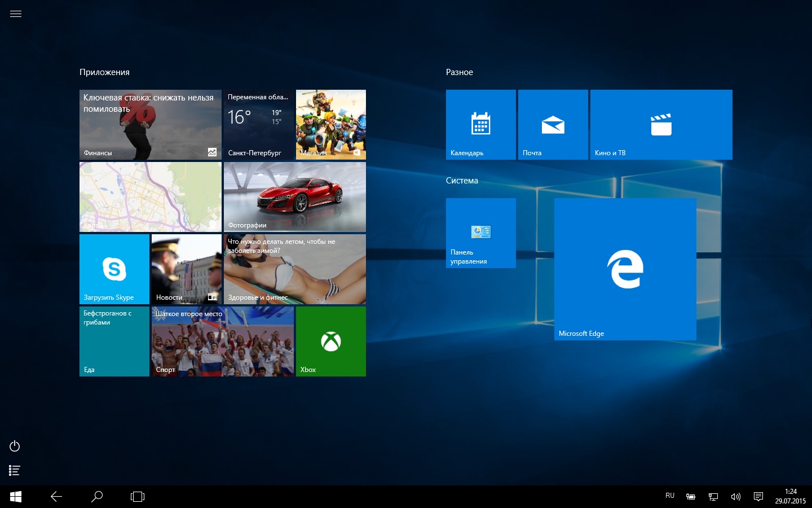Open the All apps list icon
The height and width of the screenshot is (508, 812).
(15, 470)
